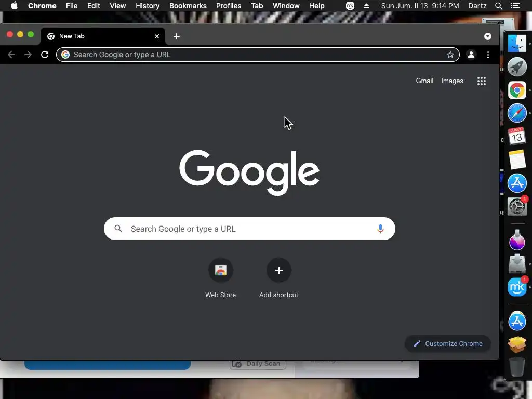Open Calendar showing 13 in Dock

pos(517,136)
